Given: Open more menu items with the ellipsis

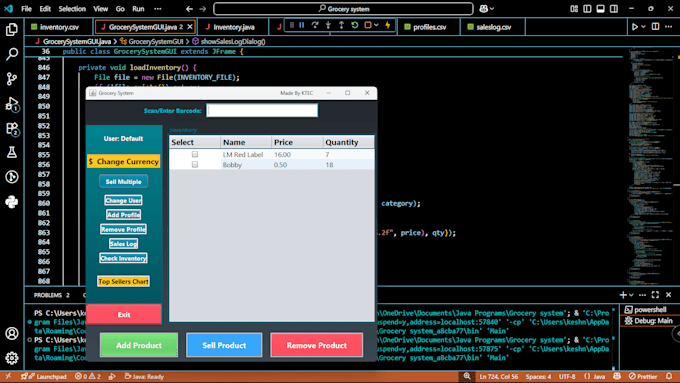Looking at the screenshot, I should (x=158, y=9).
